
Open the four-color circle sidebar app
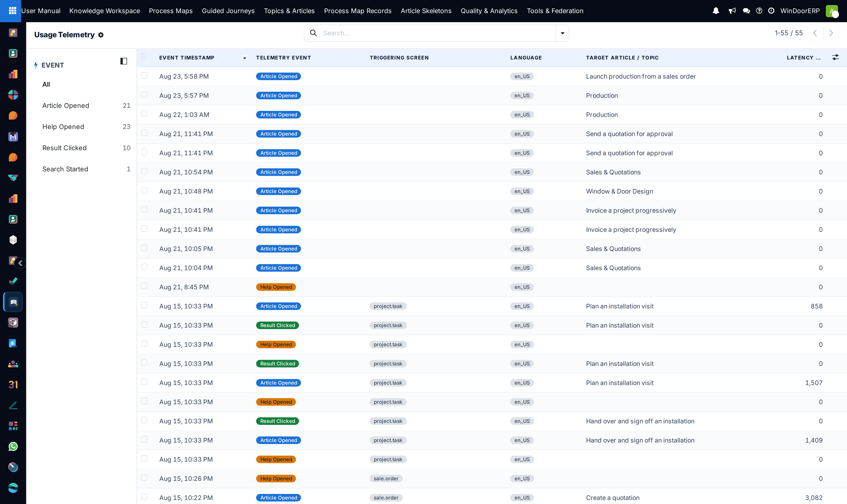point(13,95)
